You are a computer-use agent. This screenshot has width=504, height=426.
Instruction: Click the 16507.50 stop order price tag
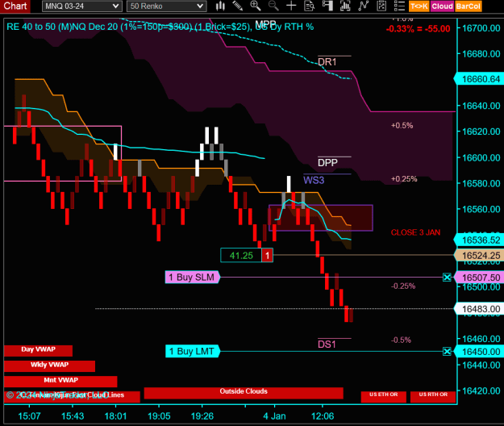479,277
